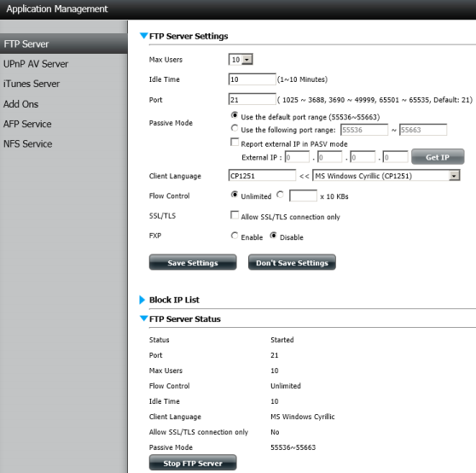The width and height of the screenshot is (476, 473).
Task: Click the passive range start field 55536
Action: [x=364, y=130]
